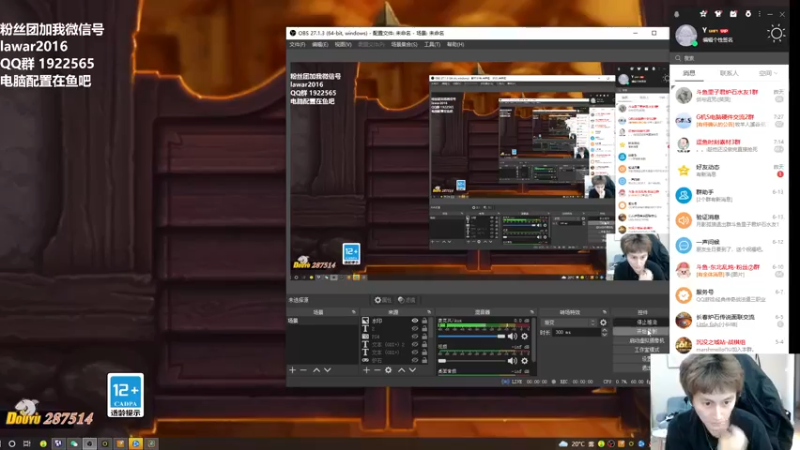Viewport: 800px width, 450px height.
Task: Open the 好友动态 item in the QQ list
Action: (729, 170)
